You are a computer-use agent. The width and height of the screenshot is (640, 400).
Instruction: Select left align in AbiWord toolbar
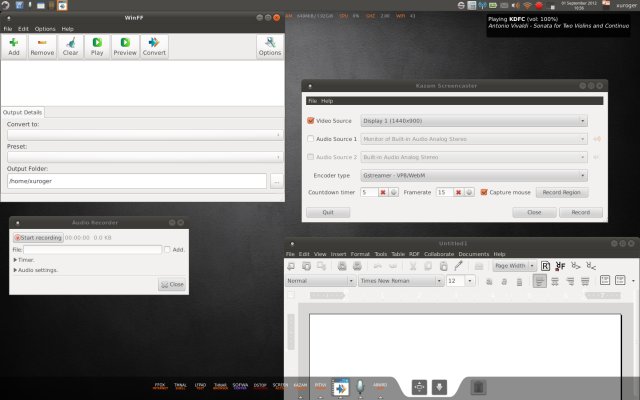coord(540,281)
